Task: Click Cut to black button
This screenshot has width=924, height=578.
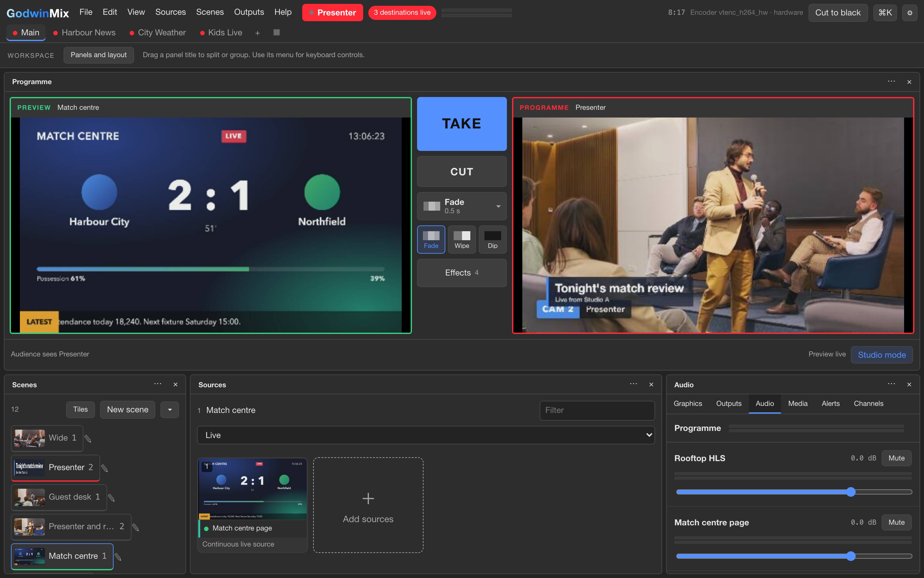Action: tap(838, 13)
